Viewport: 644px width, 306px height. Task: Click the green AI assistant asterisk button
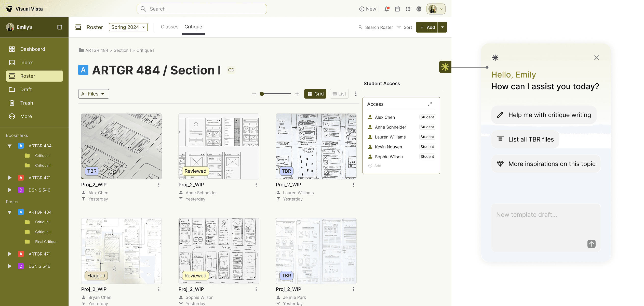445,67
